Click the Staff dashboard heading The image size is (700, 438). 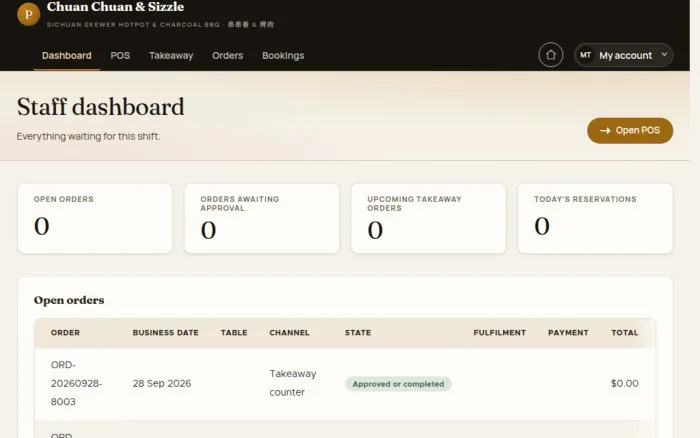coord(100,107)
